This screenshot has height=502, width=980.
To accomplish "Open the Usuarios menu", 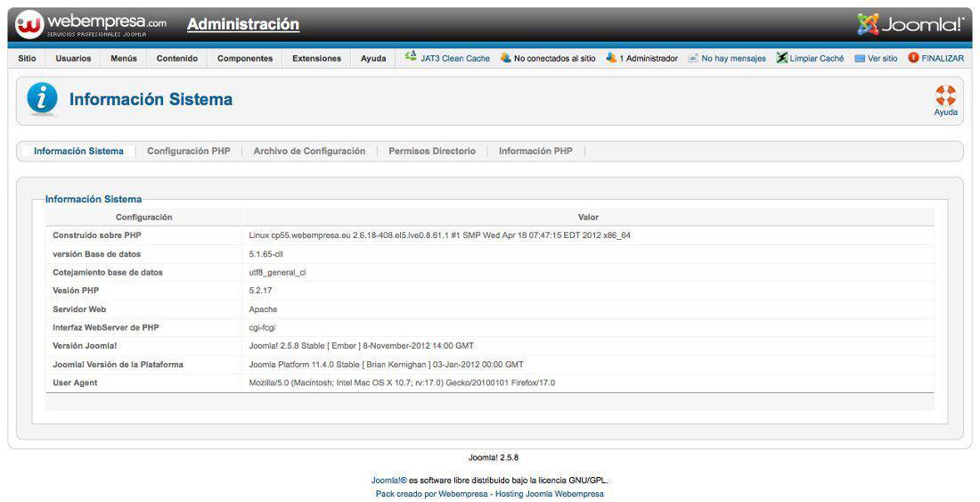I will coord(73,58).
